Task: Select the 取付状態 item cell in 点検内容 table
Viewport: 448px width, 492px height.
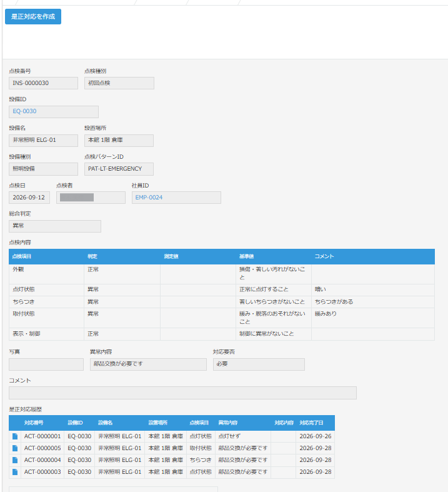Action: coord(46,318)
